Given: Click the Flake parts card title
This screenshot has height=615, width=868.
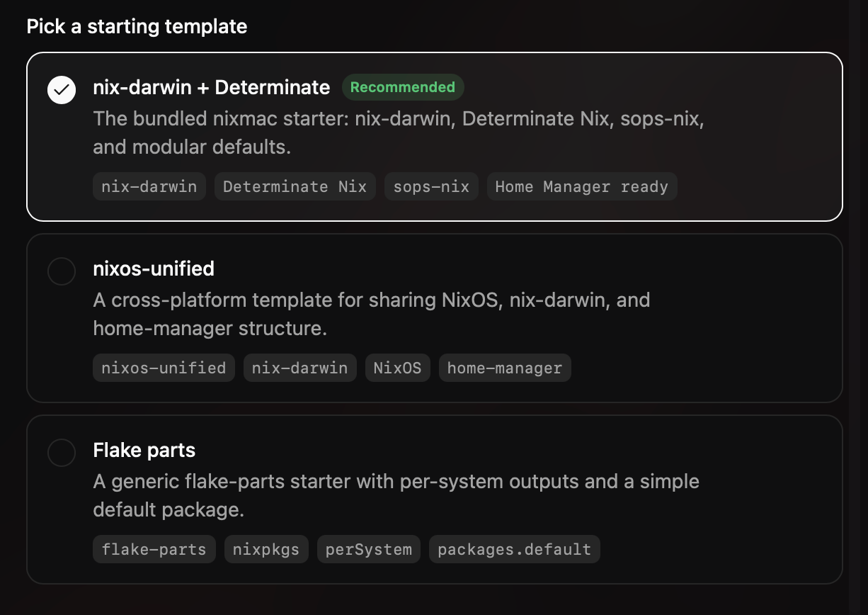Looking at the screenshot, I should pyautogui.click(x=144, y=450).
